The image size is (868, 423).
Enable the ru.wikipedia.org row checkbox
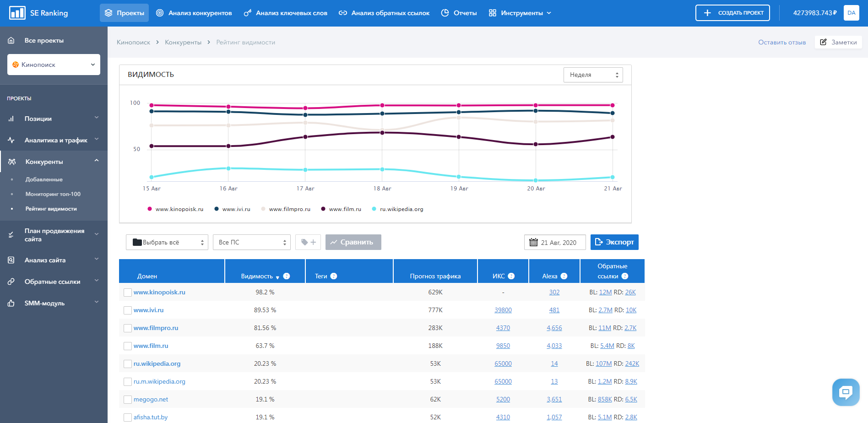point(128,364)
